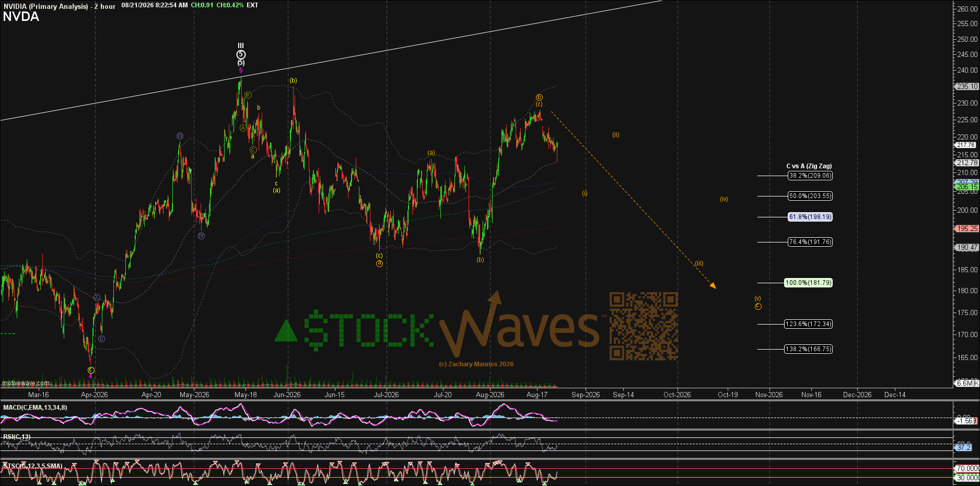The width and height of the screenshot is (980, 486).
Task: Click the Nov-2026 date on time axis
Action: pyautogui.click(x=769, y=395)
